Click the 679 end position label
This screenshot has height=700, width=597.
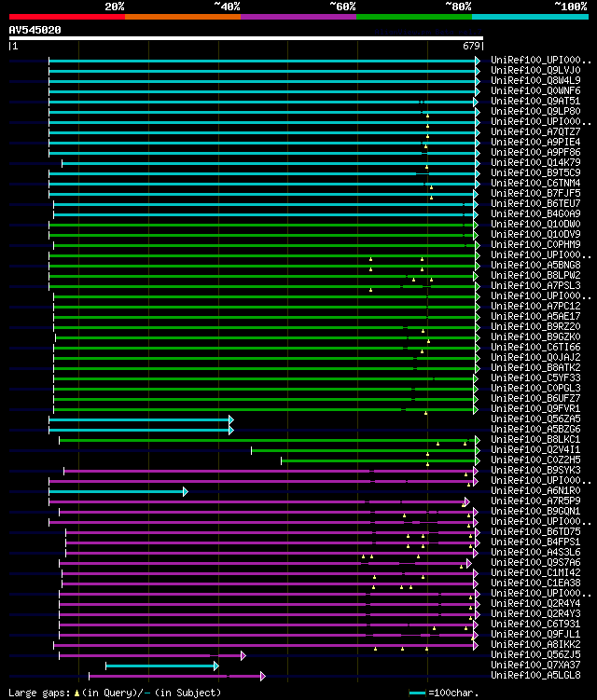(471, 46)
